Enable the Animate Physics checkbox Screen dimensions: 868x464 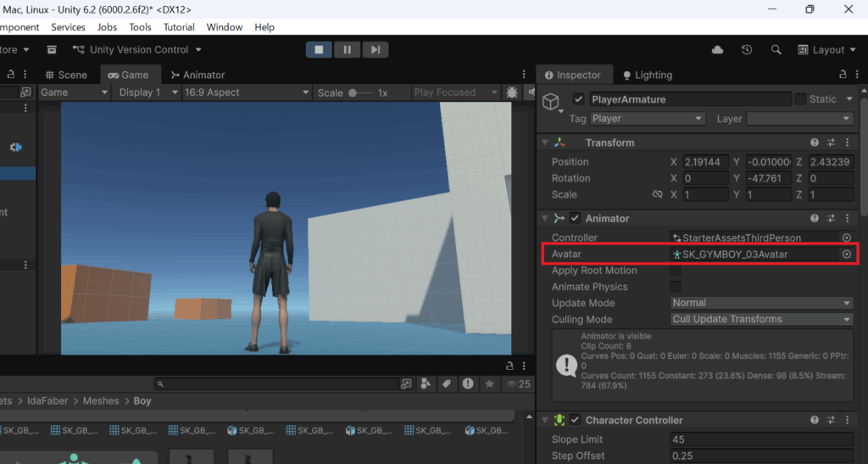[676, 287]
